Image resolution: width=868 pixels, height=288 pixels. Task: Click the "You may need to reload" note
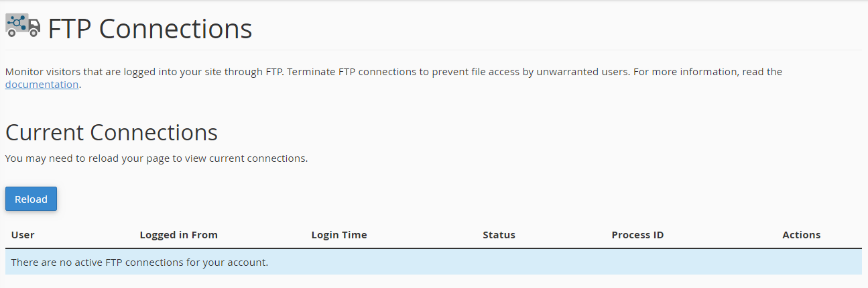[156, 159]
